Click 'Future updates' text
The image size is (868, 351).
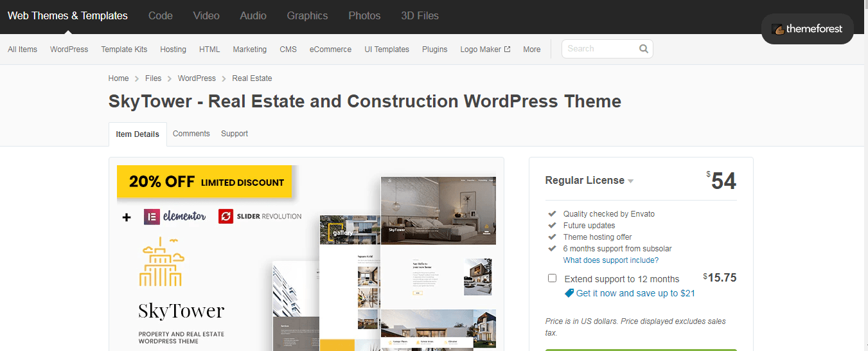coord(589,226)
